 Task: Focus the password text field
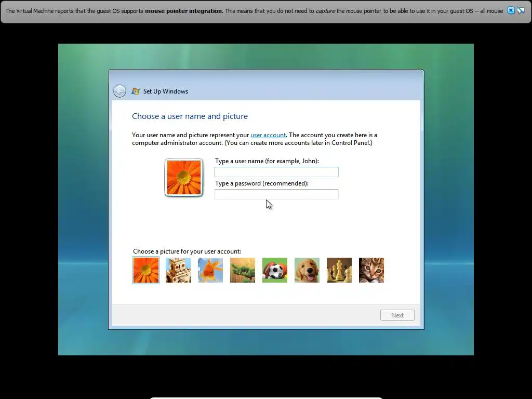coord(276,194)
